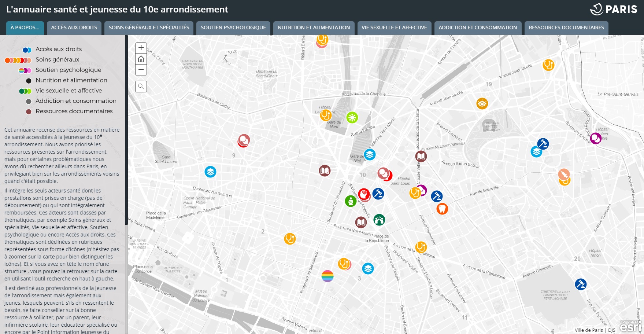The width and height of the screenshot is (644, 334).
Task: Open the purple marker at Hôpital Robert Debré
Action: coord(596,138)
